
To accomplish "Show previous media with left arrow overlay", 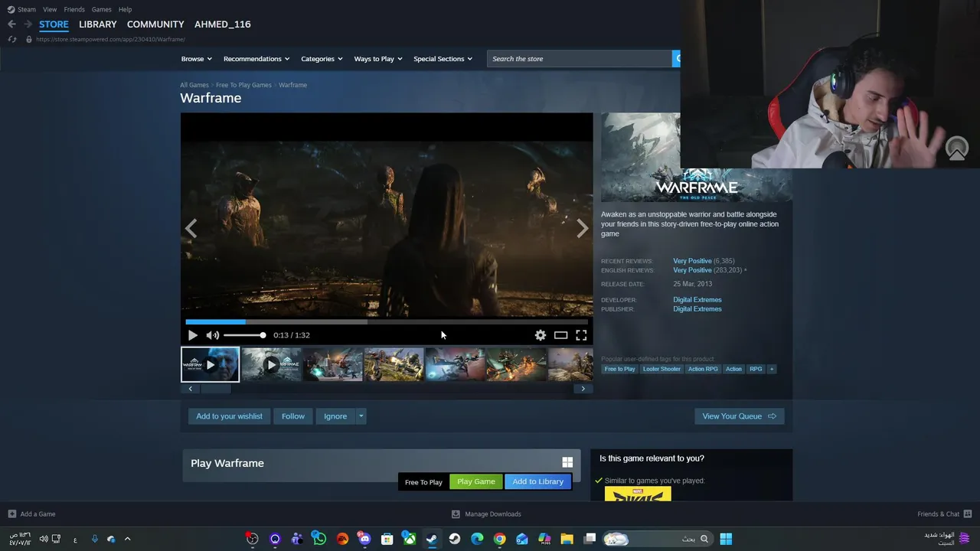I will [191, 228].
